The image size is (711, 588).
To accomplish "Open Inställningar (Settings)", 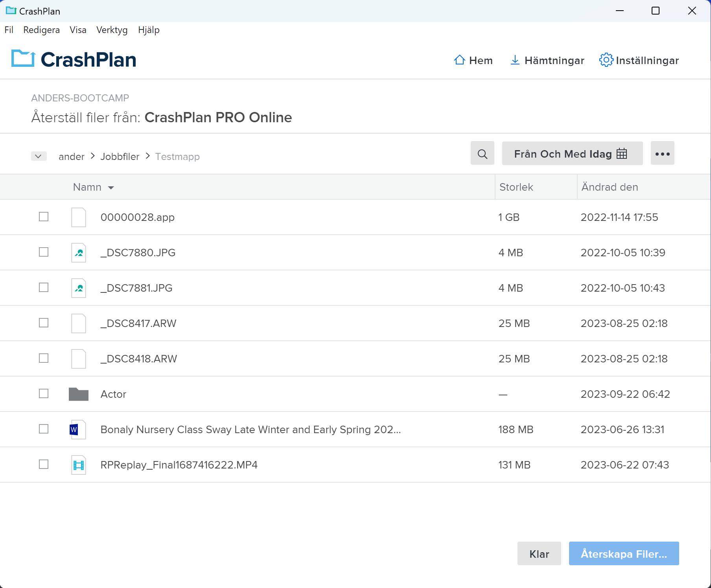I will pyautogui.click(x=639, y=60).
